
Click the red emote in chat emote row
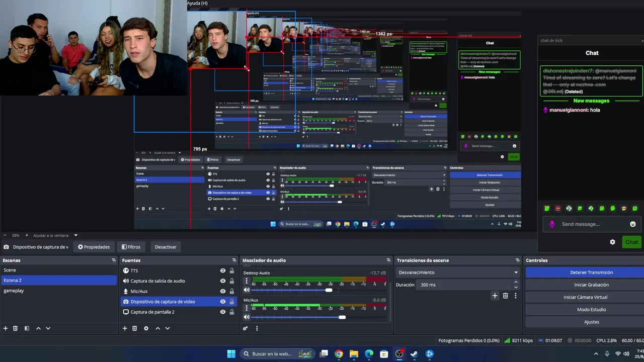point(558,209)
